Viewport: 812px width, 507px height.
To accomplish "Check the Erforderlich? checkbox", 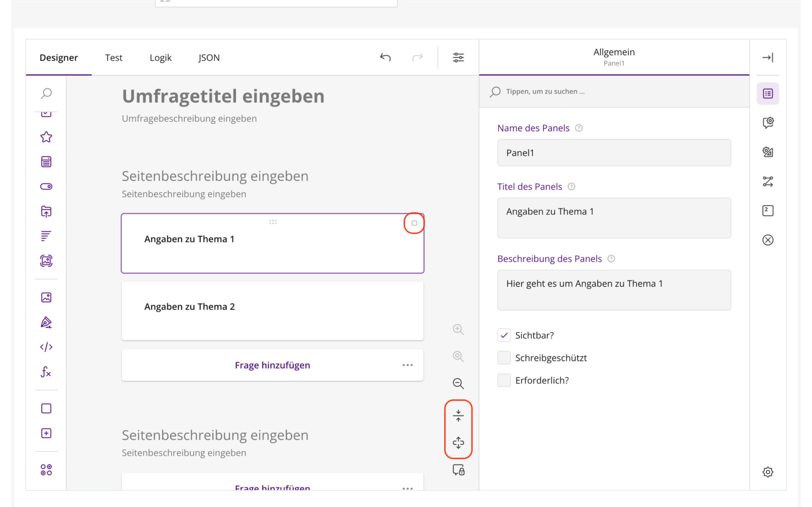I will click(x=504, y=380).
